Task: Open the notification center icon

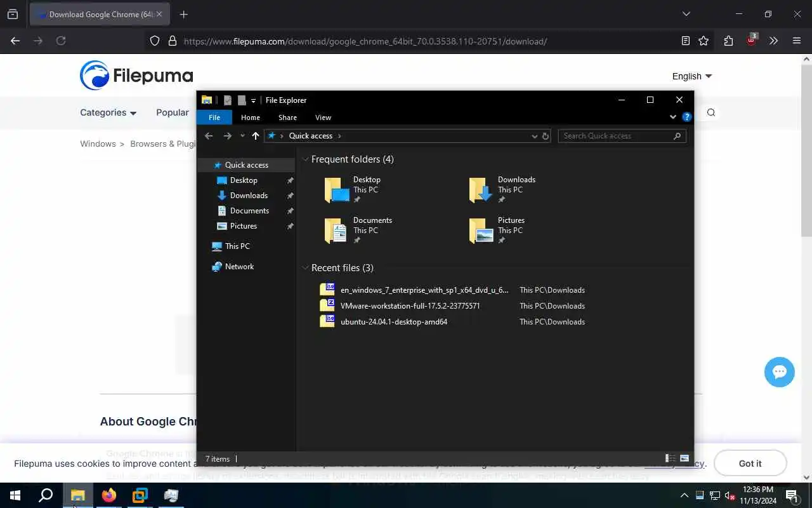Action: (x=792, y=495)
